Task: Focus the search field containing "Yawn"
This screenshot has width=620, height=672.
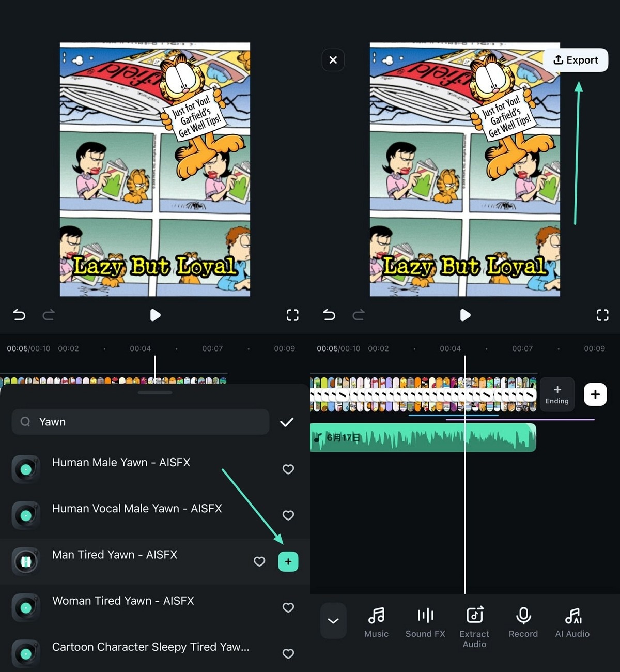Action: pyautogui.click(x=141, y=422)
